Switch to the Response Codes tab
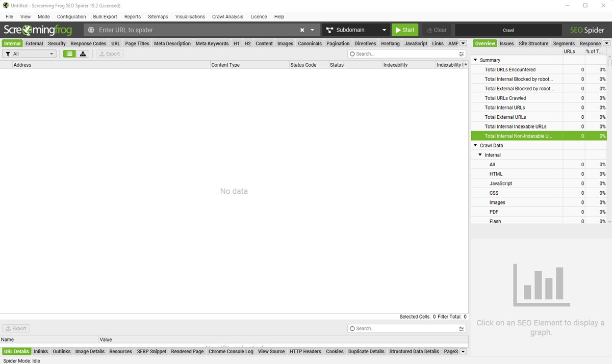The image size is (612, 364). pos(88,44)
